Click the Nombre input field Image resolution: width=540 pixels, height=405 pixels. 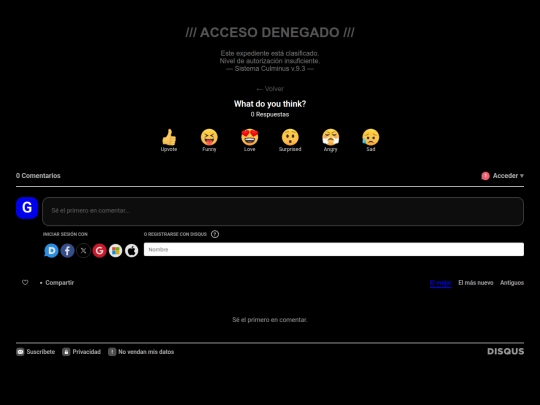coord(334,249)
